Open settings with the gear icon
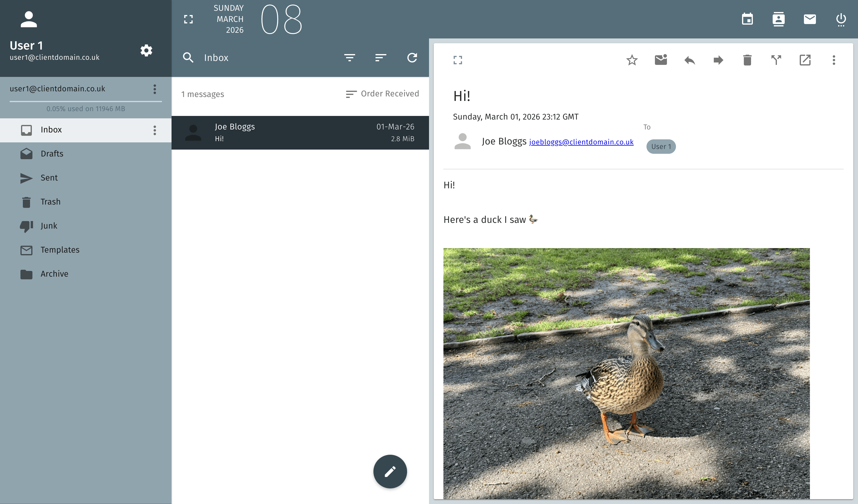 click(146, 50)
